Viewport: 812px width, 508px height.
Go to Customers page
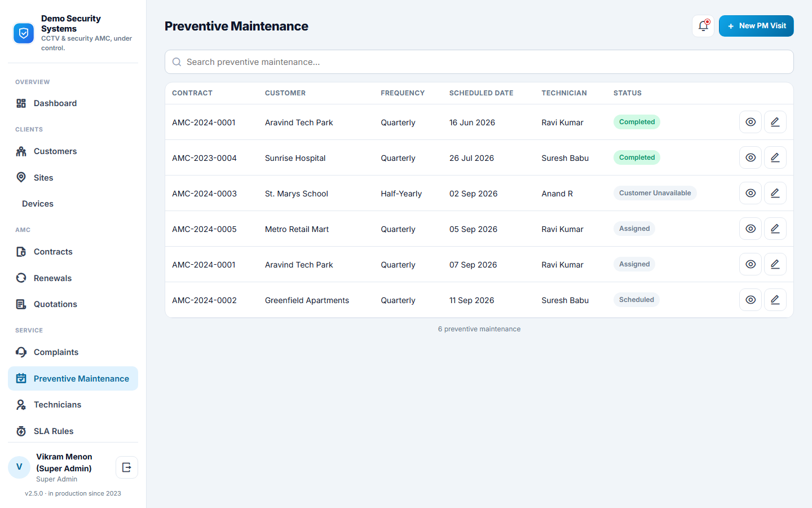click(x=73, y=151)
